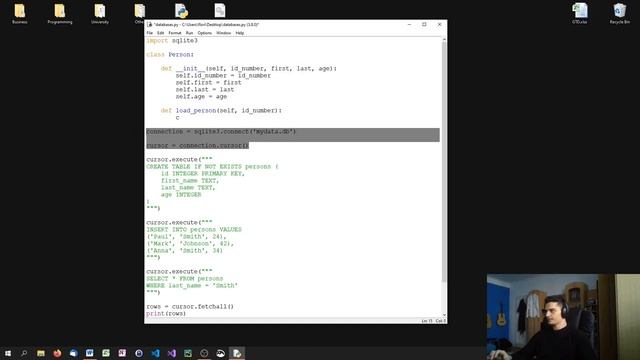Select the blank document icon on desktop
640x360 pixels.
220,11
